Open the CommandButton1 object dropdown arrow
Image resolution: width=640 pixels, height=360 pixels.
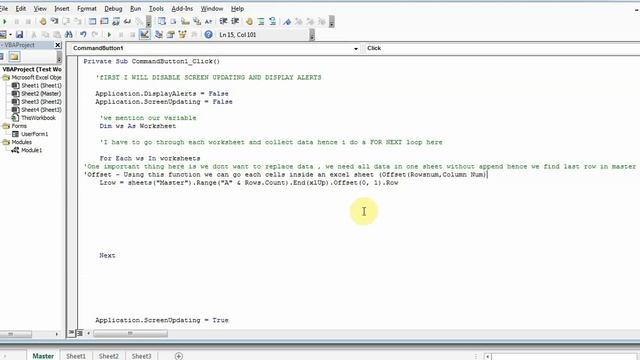[x=356, y=48]
